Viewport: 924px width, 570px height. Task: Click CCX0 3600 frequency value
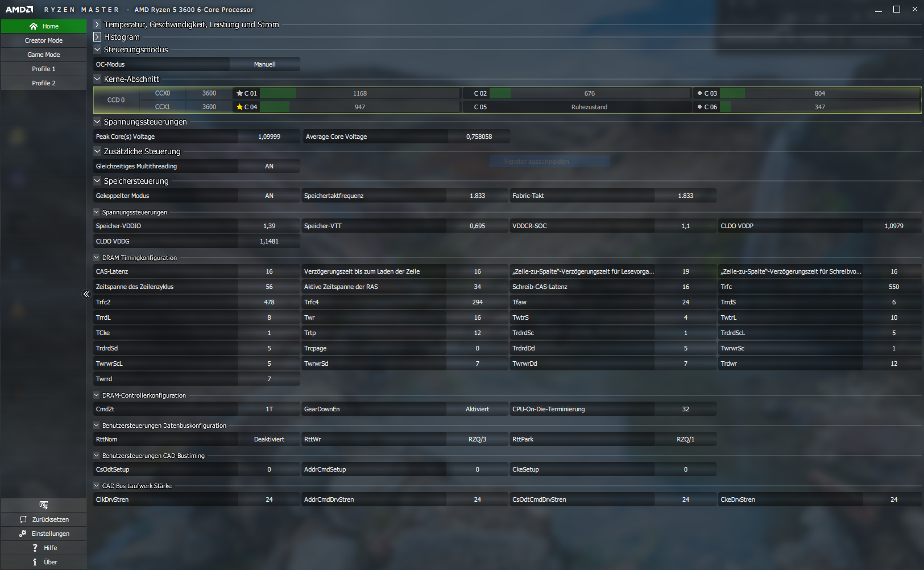click(209, 93)
